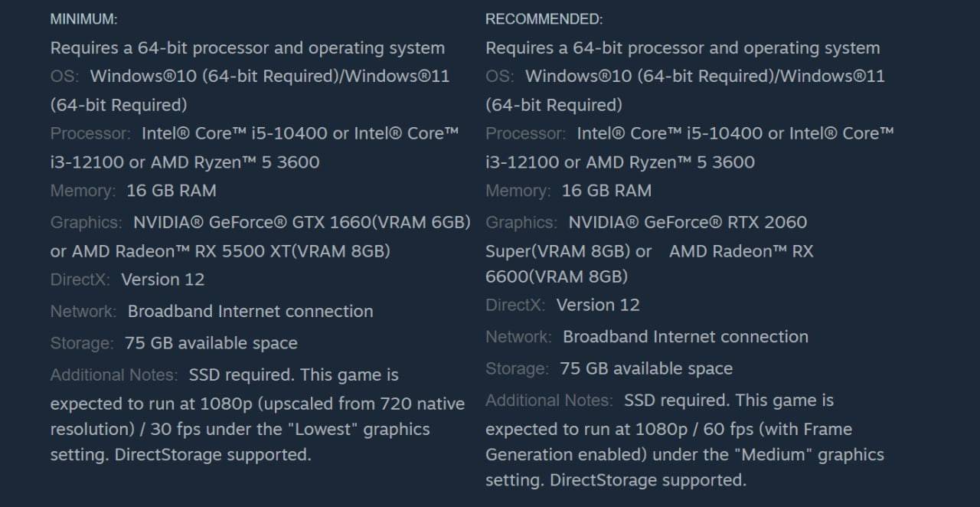Click the DirectX label under Recommended
The image size is (980, 507).
click(515, 305)
